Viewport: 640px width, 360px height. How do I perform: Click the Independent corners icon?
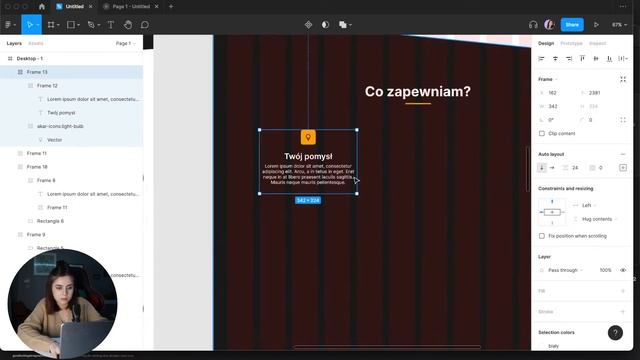click(623, 120)
